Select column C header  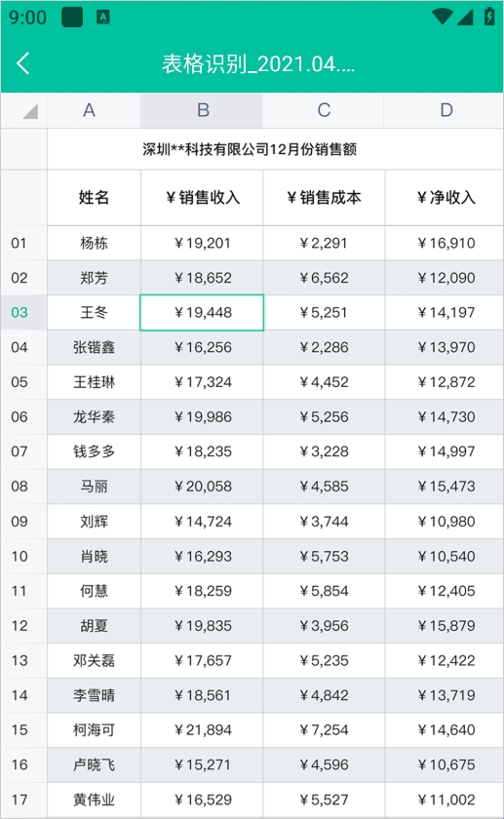[324, 110]
